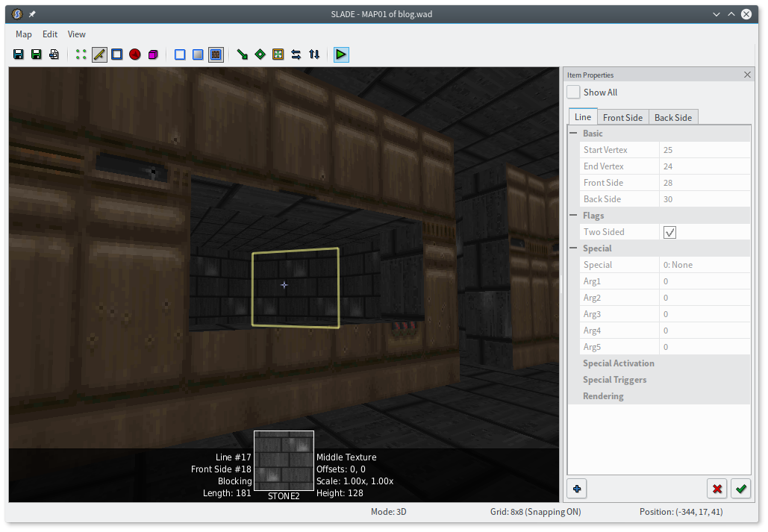Viewport: 768px width, 532px height.
Task: Click the Rename Map document icon
Action: 54,54
